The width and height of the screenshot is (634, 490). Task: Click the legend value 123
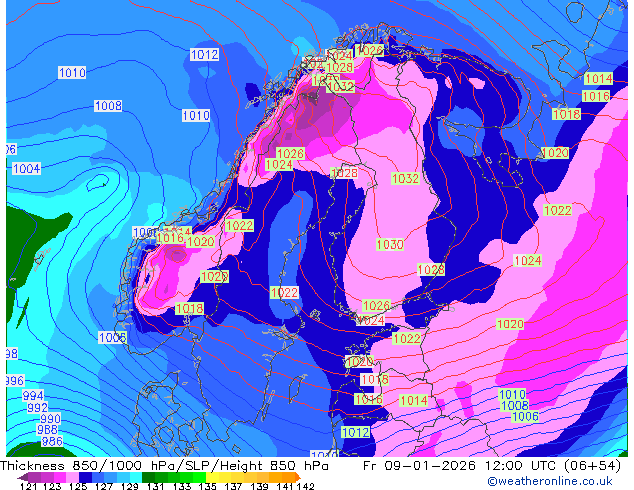coord(52,486)
